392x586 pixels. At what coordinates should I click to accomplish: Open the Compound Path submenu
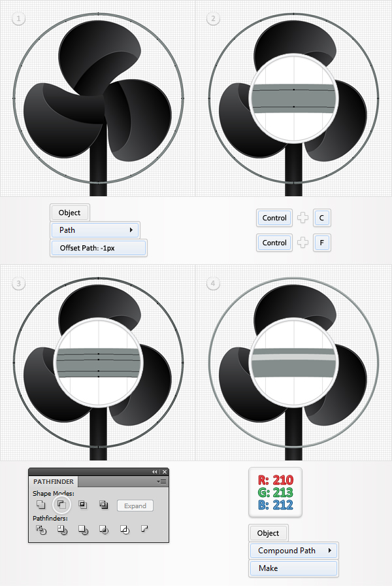tap(293, 551)
